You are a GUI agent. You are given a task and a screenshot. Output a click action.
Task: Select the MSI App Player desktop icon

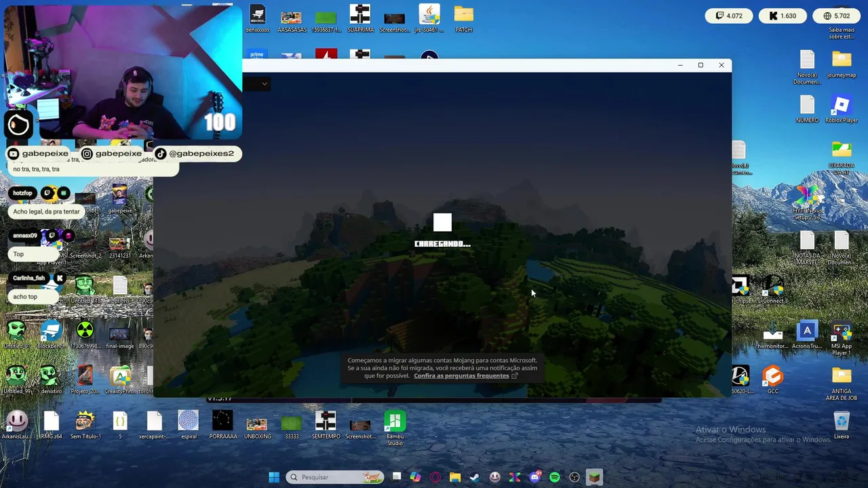pyautogui.click(x=842, y=338)
